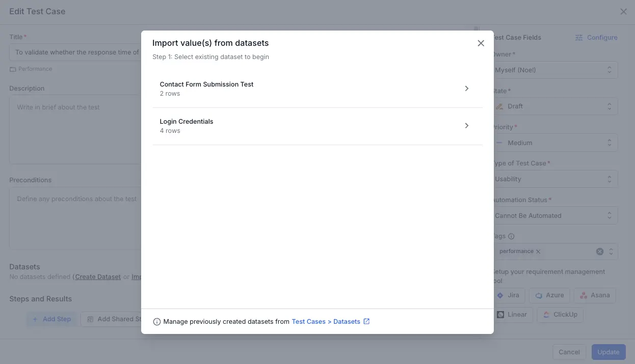Image resolution: width=635 pixels, height=364 pixels.
Task: Open the Configure fields settings icon
Action: (x=579, y=38)
